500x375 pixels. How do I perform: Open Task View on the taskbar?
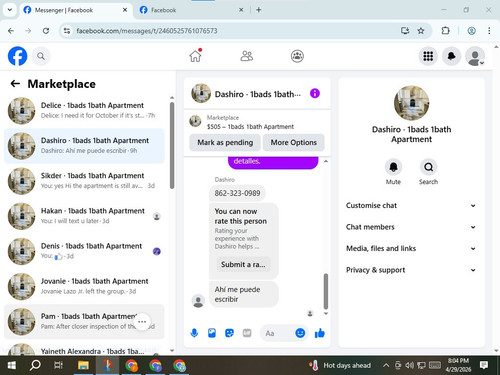59,365
